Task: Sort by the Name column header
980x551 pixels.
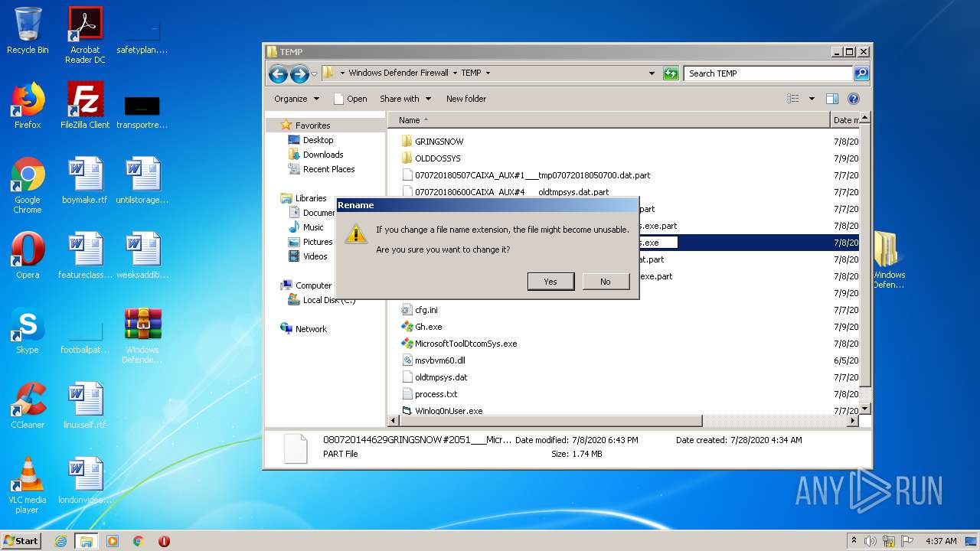Action: [609, 120]
